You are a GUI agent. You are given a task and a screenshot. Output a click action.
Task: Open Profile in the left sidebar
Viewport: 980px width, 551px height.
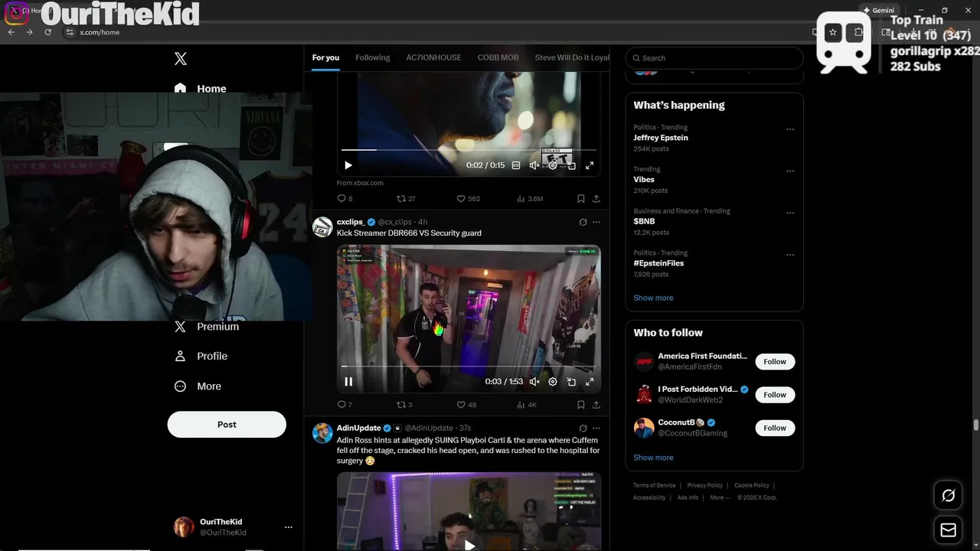click(201, 357)
